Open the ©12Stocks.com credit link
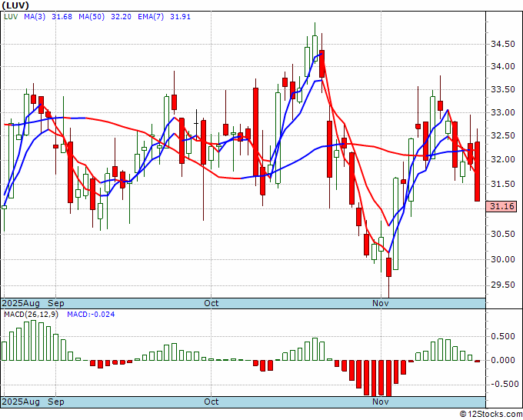The height and width of the screenshot is (420, 523). [491, 415]
